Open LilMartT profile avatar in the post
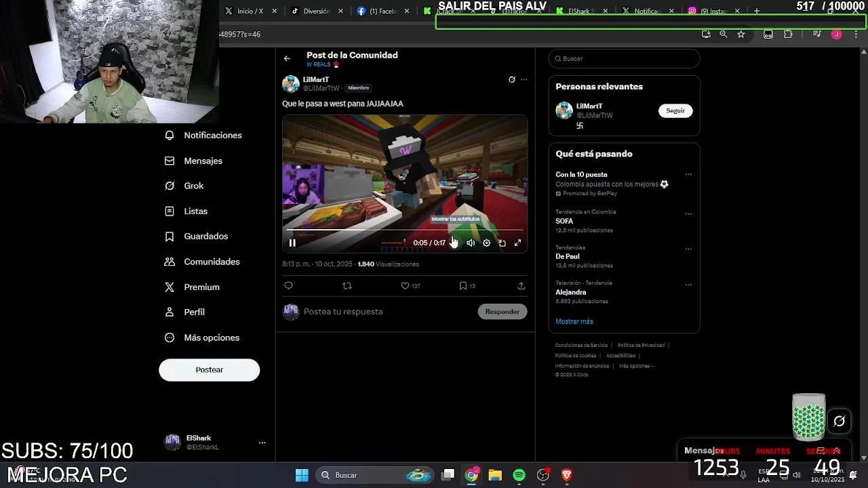Image resolution: width=868 pixels, height=488 pixels. pos(291,83)
